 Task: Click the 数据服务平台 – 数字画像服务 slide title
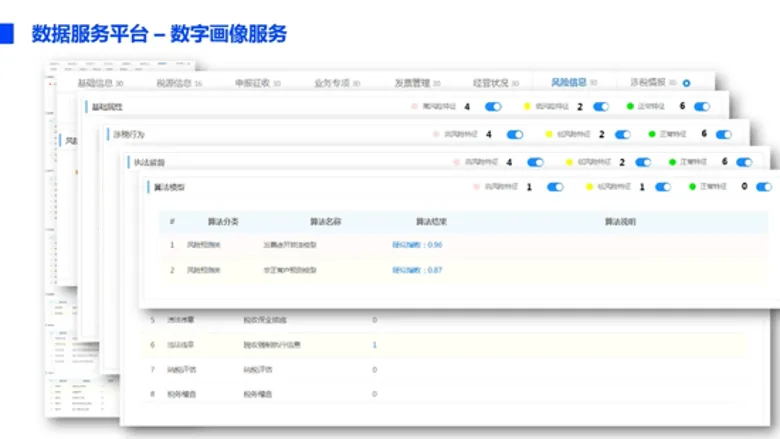159,34
